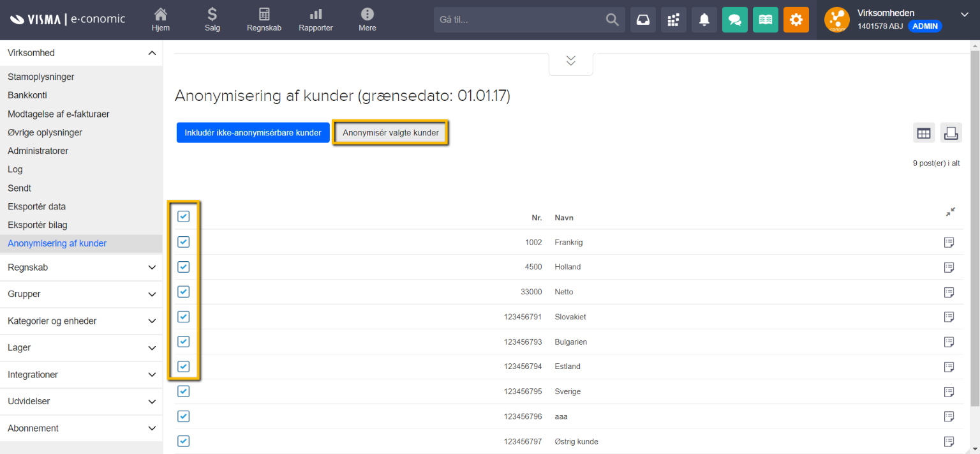
Task: Click the Anonymisér valgte kunder button
Action: (x=390, y=133)
